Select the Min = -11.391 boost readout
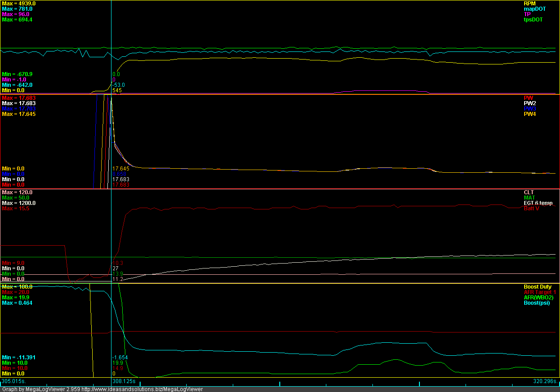The image size is (560, 392). (x=18, y=358)
